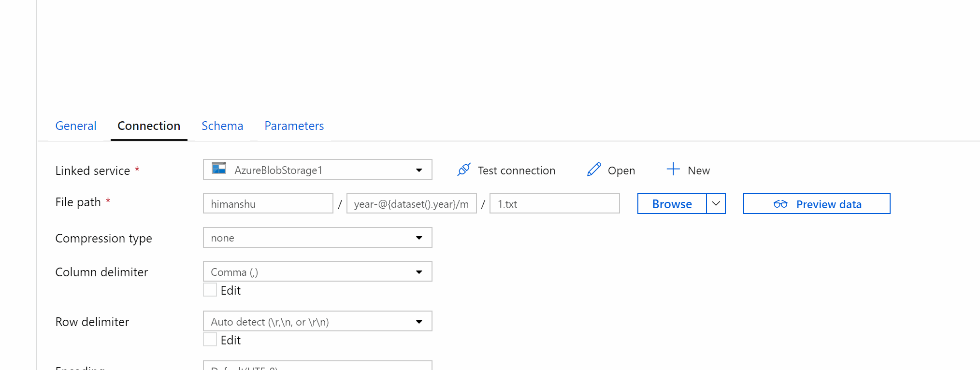This screenshot has height=370, width=980.
Task: Click the Preview data glasses icon
Action: [780, 204]
